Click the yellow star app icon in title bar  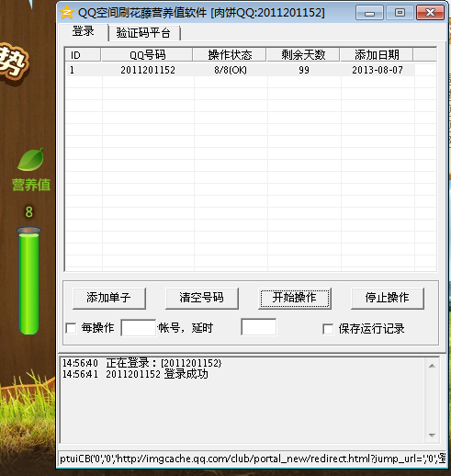coord(67,12)
